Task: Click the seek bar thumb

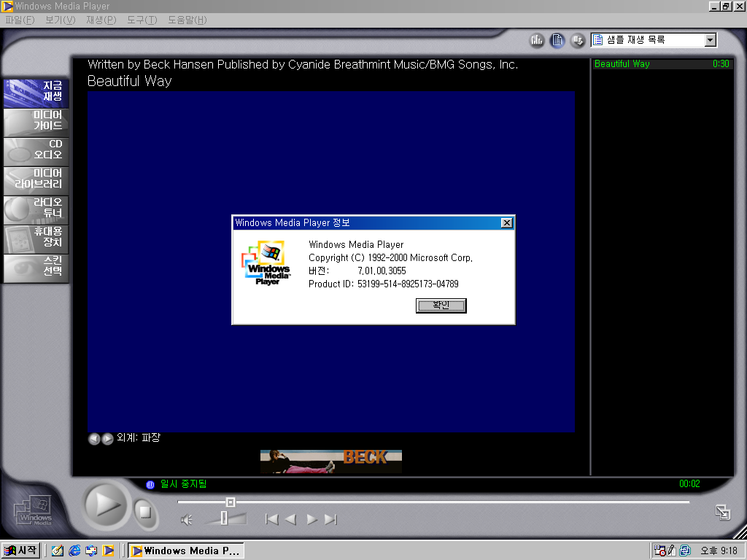Action: 231,502
